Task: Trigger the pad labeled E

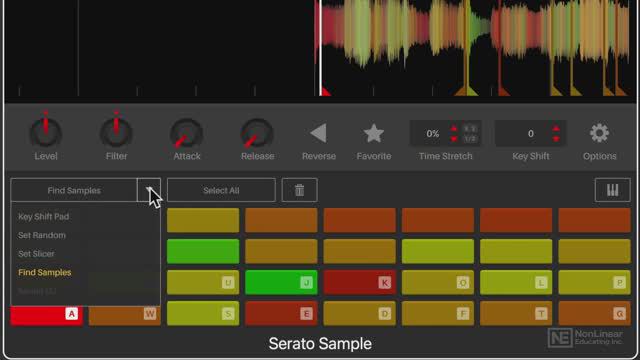Action: (281, 313)
